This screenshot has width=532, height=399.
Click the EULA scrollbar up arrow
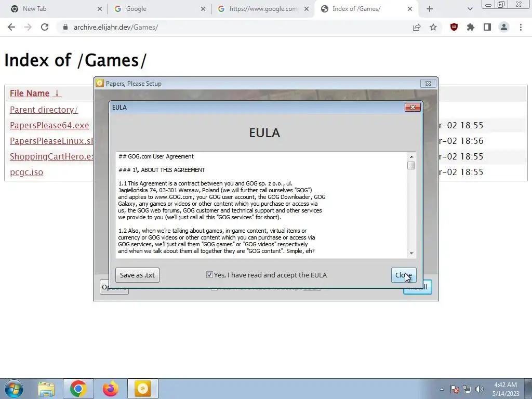tap(411, 156)
